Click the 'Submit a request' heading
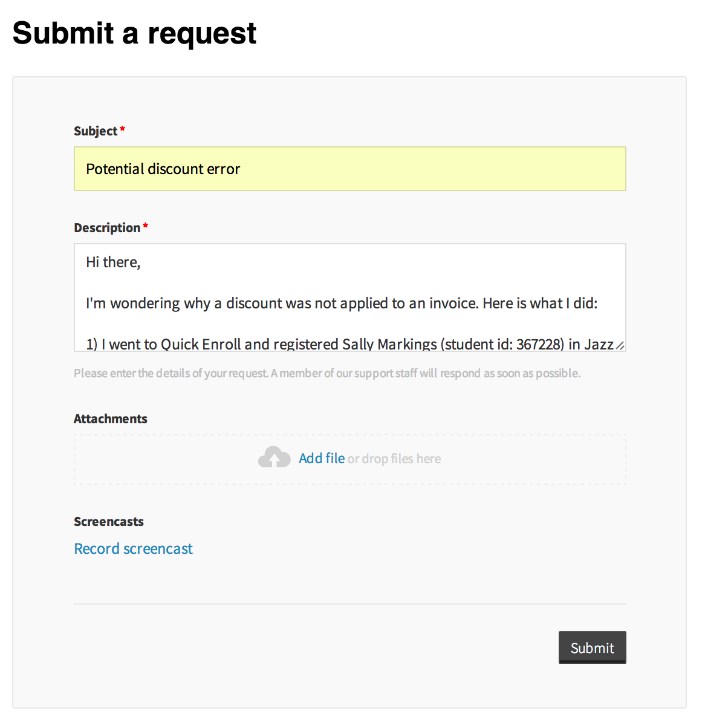Image resolution: width=705 pixels, height=728 pixels. click(134, 33)
